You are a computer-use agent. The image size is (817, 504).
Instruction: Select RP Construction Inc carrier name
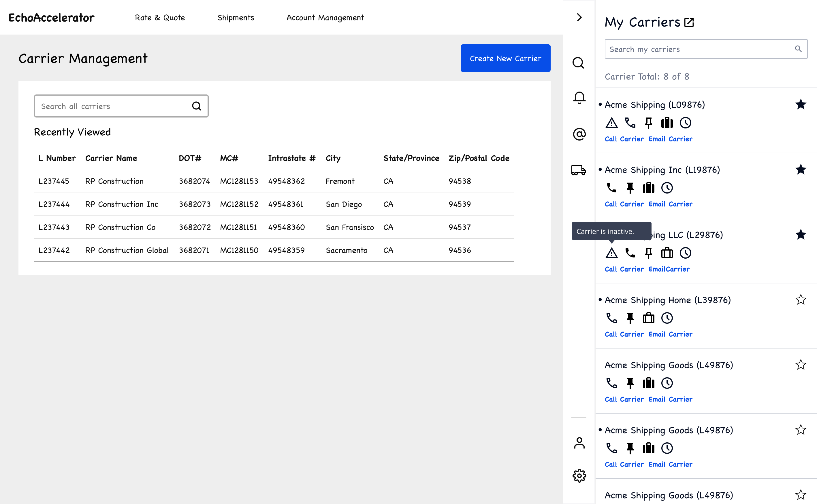pyautogui.click(x=121, y=204)
